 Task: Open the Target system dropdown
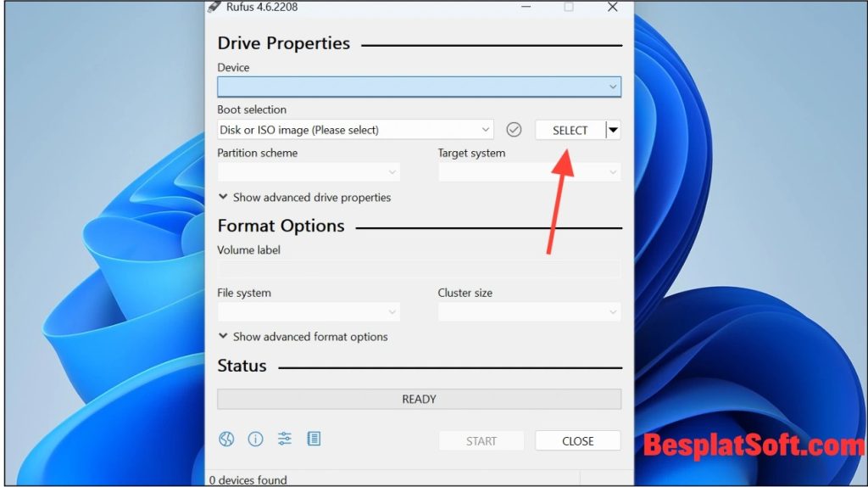tap(529, 172)
